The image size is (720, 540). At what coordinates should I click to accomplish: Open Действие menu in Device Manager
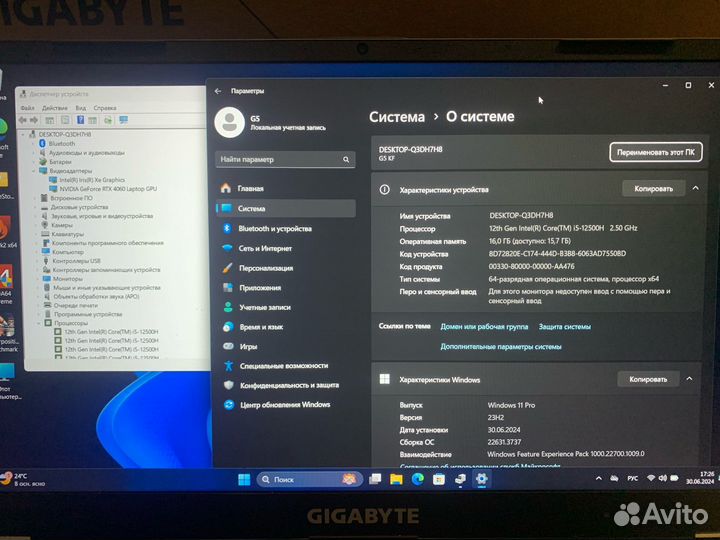55,108
